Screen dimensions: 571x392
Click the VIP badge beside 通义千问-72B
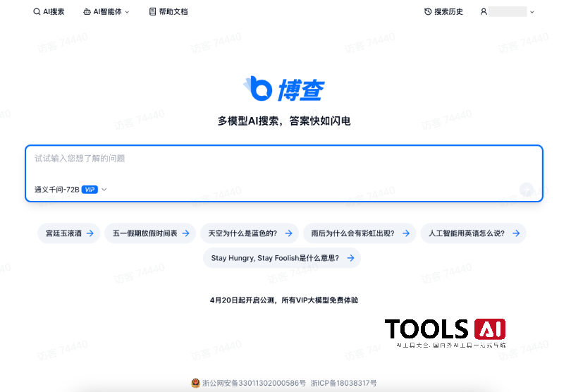90,190
